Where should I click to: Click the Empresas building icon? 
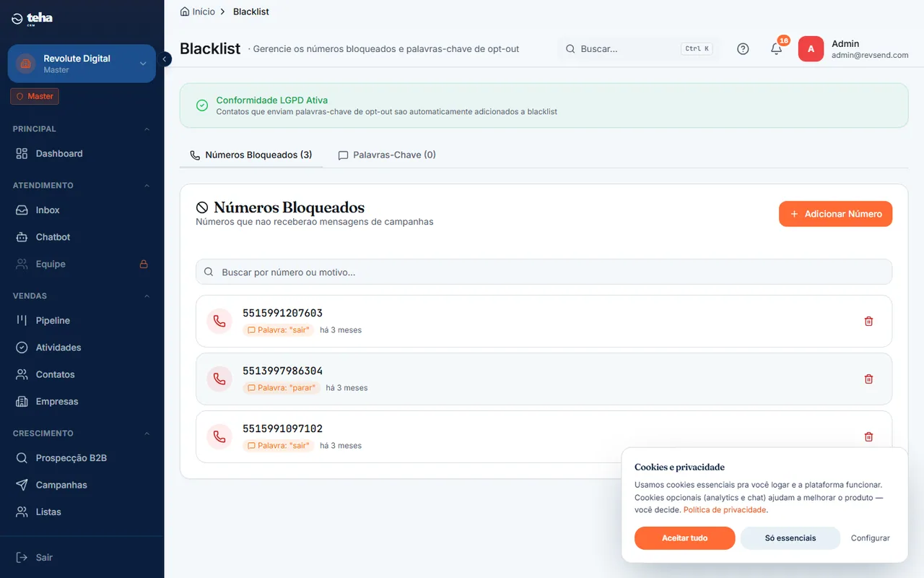22,402
